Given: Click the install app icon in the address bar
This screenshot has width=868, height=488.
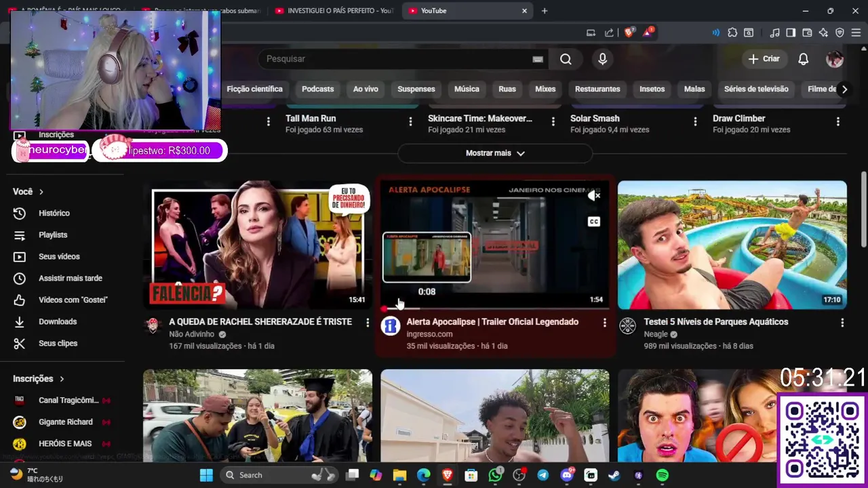Looking at the screenshot, I should 591,33.
